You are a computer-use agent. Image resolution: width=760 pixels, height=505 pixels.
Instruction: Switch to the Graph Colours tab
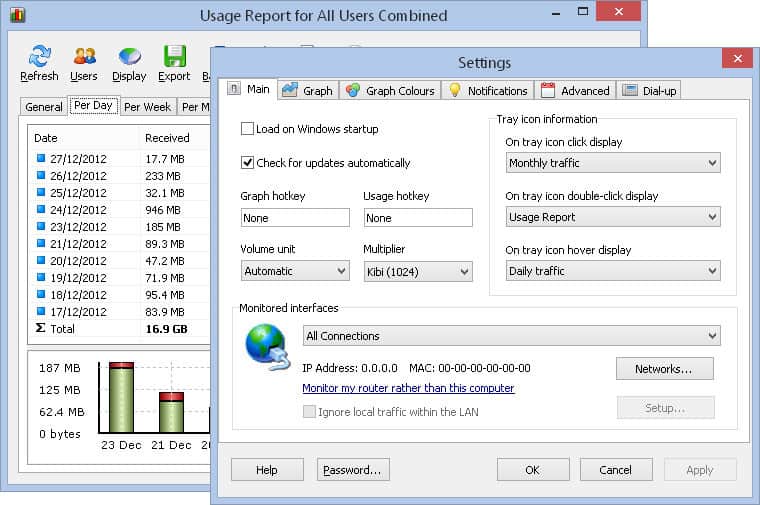[x=391, y=91]
